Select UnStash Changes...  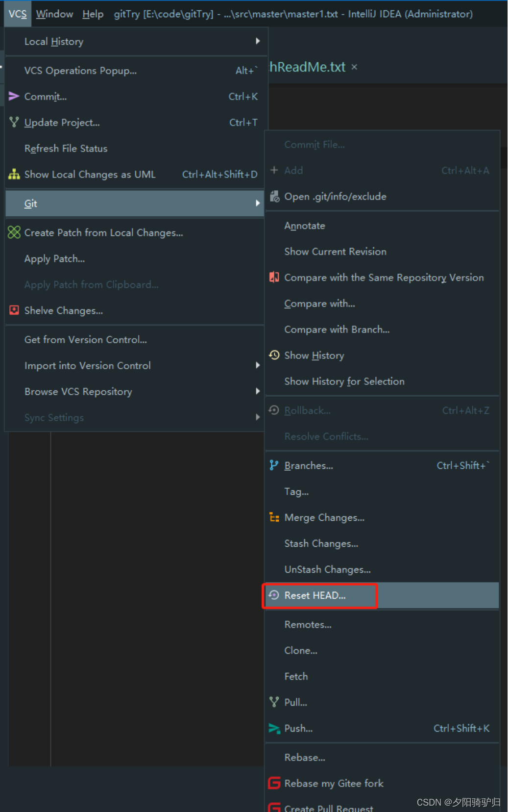click(x=382, y=569)
